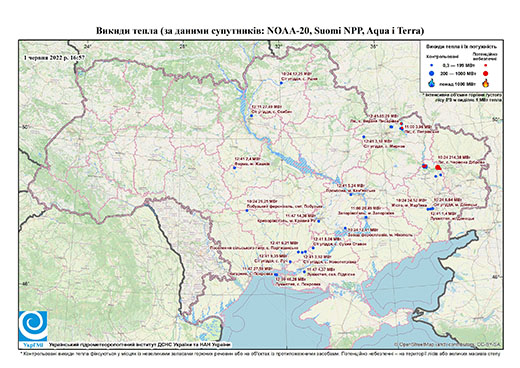Select the blue marker left of the 12,81 МВт label

345,229
